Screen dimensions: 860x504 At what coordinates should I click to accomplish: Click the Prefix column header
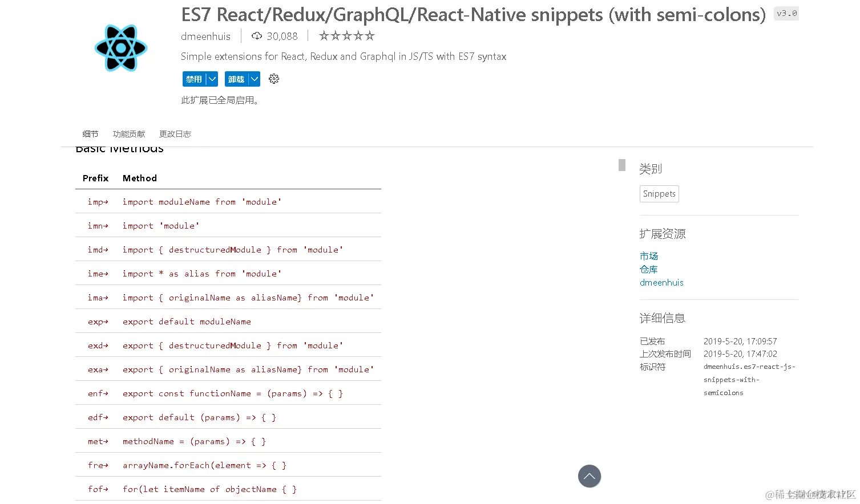coord(95,178)
